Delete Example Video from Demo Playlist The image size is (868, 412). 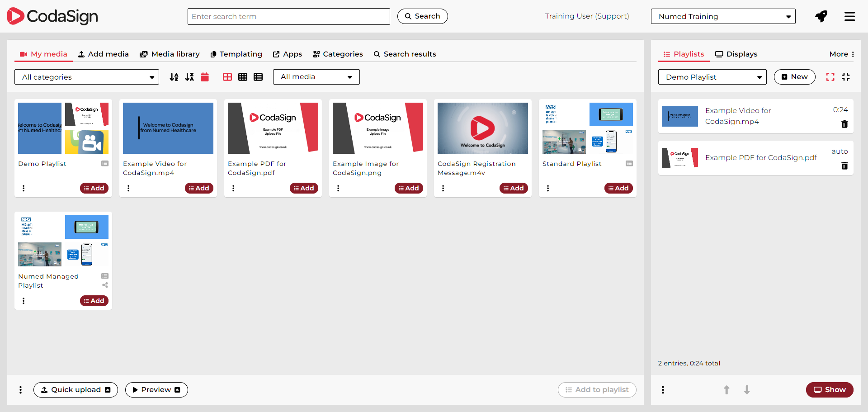(x=844, y=124)
